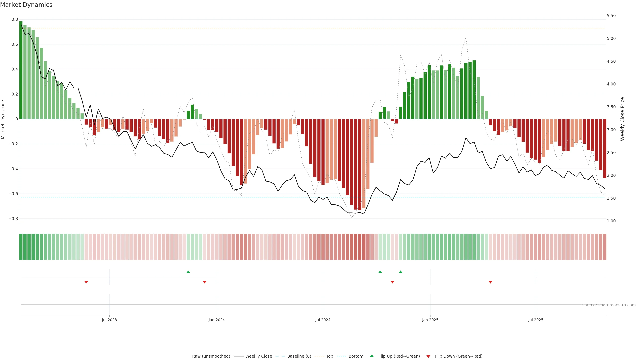Toggle the Weekly Close legend entry
Image resolution: width=644 pixels, height=362 pixels.
click(258, 356)
